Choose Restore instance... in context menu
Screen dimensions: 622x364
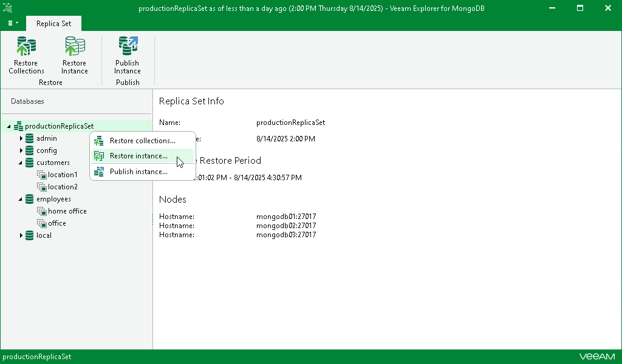pos(143,156)
